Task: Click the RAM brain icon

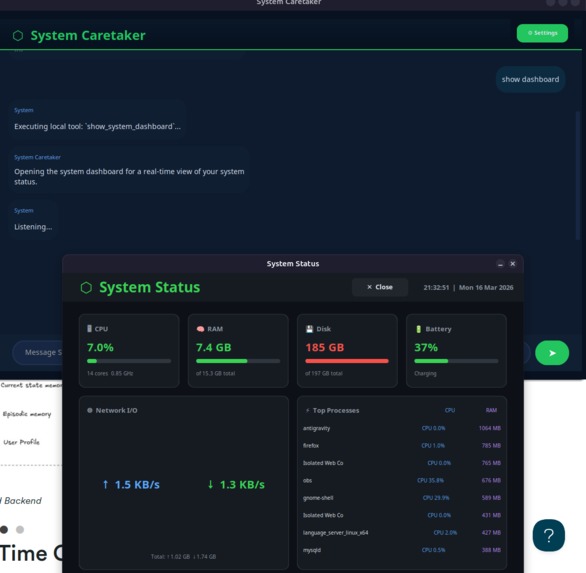Action: pyautogui.click(x=200, y=329)
